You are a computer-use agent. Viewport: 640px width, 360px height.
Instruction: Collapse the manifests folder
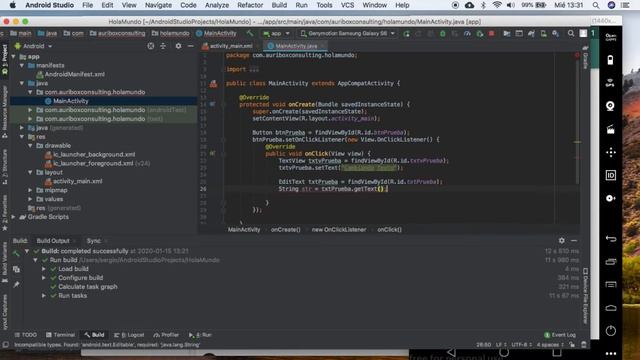click(22, 65)
